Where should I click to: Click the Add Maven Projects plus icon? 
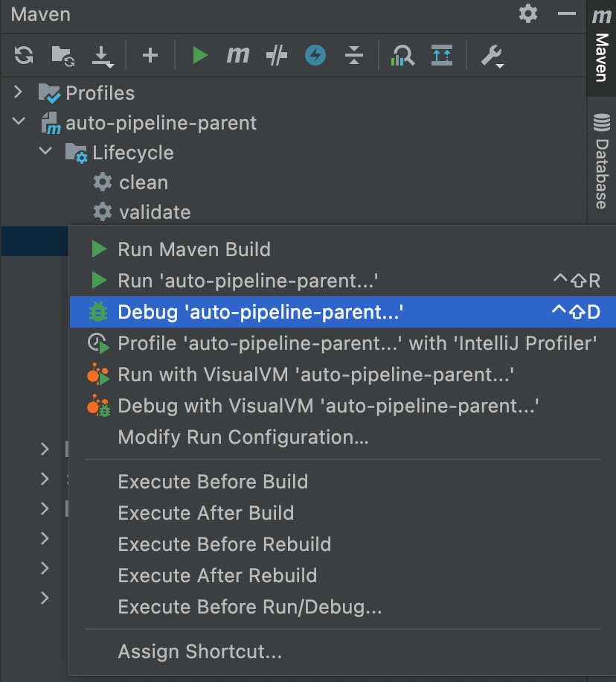click(x=150, y=55)
